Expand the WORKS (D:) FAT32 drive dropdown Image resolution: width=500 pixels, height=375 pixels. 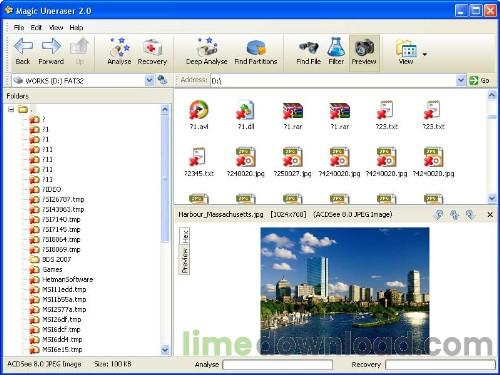tap(149, 80)
